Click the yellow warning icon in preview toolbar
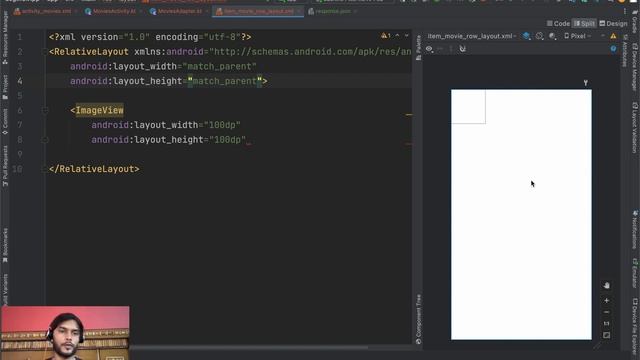Screen dimensions: 640x360 (613, 36)
